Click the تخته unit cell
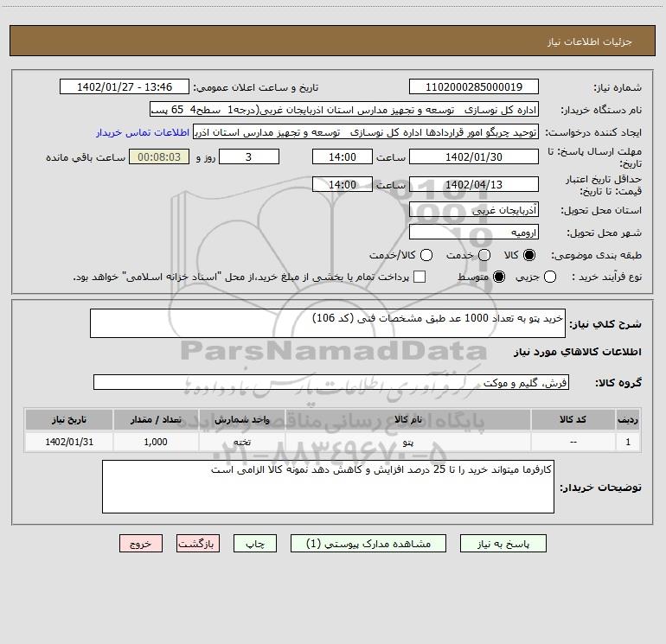 click(242, 442)
